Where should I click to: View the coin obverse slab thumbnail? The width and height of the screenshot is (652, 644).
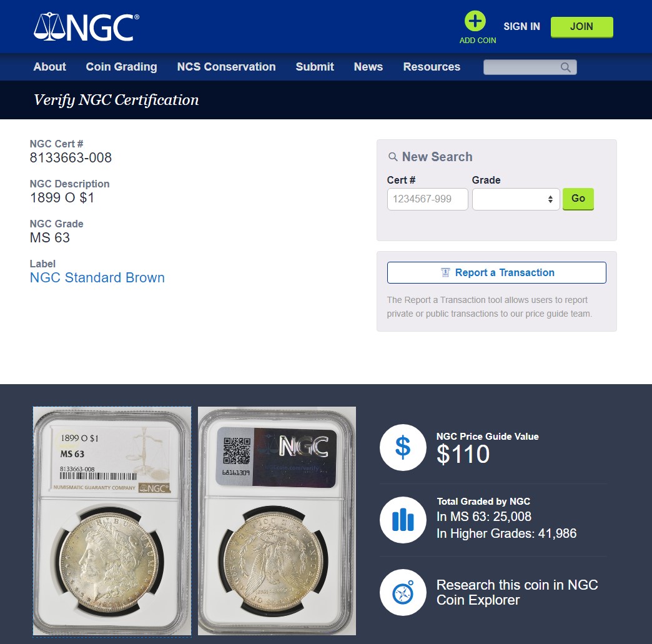(112, 521)
